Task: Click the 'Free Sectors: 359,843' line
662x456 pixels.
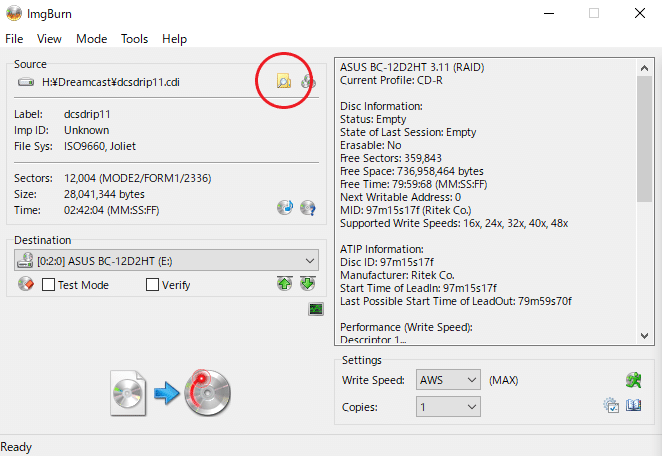Action: pyautogui.click(x=391, y=158)
